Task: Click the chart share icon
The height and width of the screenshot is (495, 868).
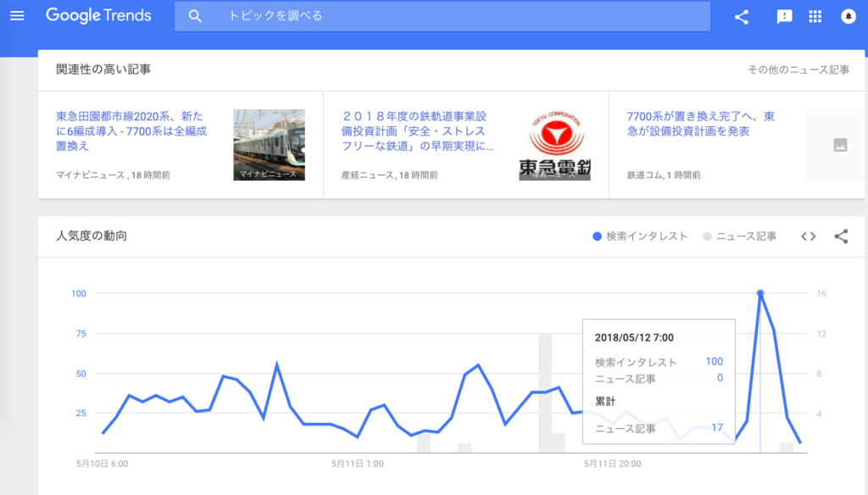Action: click(x=841, y=236)
